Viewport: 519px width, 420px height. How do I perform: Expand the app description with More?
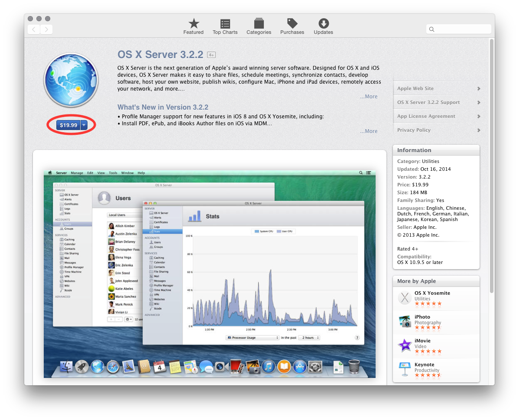369,96
